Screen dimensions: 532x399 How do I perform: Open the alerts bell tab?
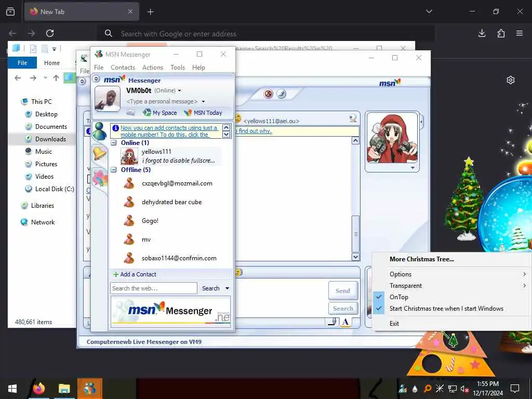pos(99,153)
